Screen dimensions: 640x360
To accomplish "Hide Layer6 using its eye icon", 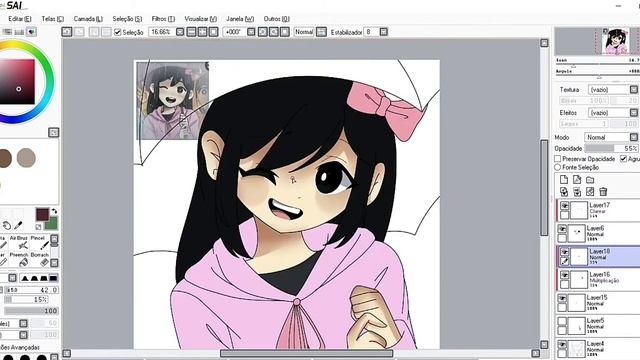I will point(562,229).
